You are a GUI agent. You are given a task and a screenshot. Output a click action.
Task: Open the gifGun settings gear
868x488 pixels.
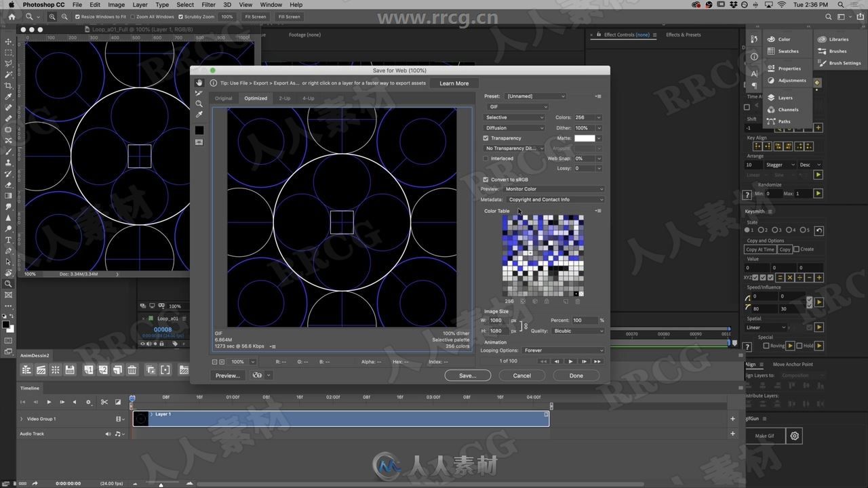[795, 436]
